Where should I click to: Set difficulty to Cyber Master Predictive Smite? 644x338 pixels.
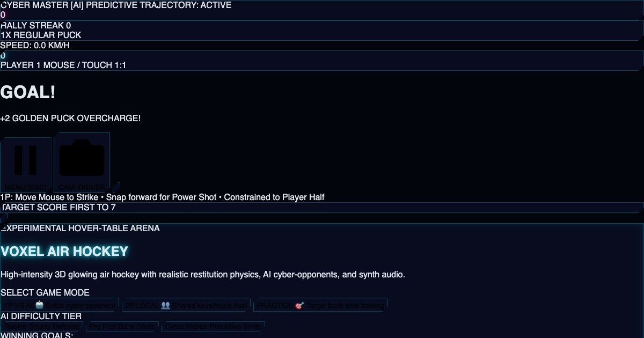(x=213, y=326)
